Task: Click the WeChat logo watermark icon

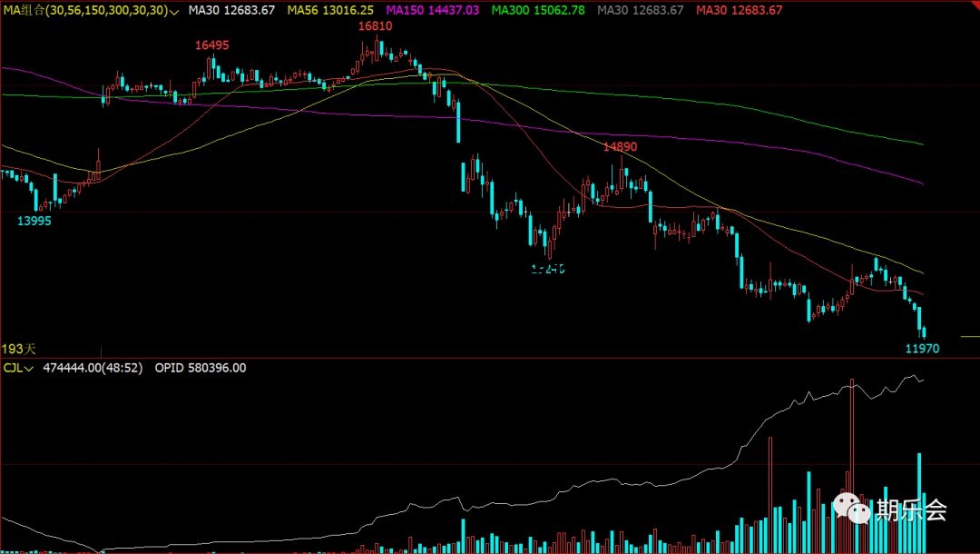Action: point(852,509)
